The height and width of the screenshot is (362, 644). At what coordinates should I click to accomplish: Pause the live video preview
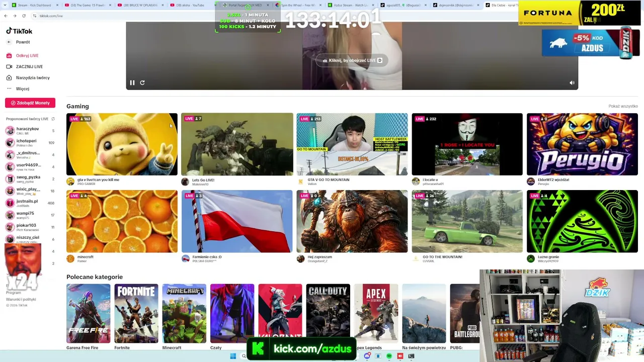coord(132,83)
